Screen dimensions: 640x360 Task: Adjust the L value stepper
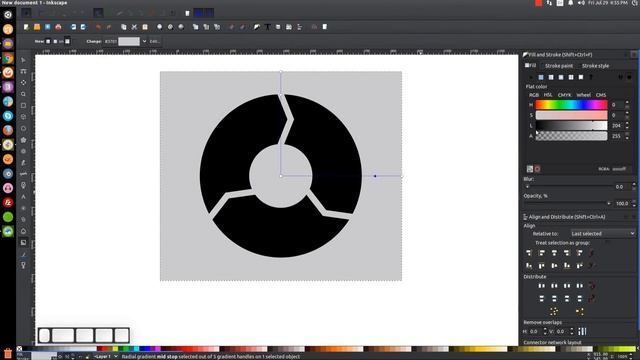(627, 126)
